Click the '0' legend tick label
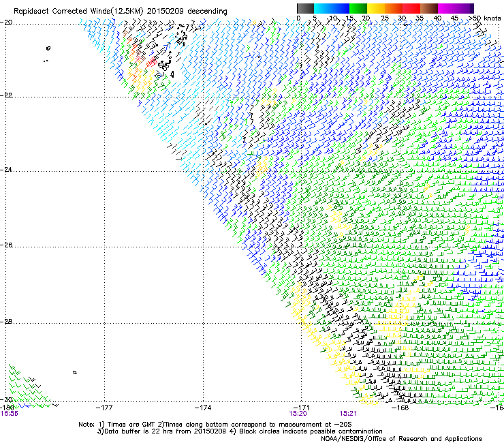504x443 pixels. click(298, 18)
